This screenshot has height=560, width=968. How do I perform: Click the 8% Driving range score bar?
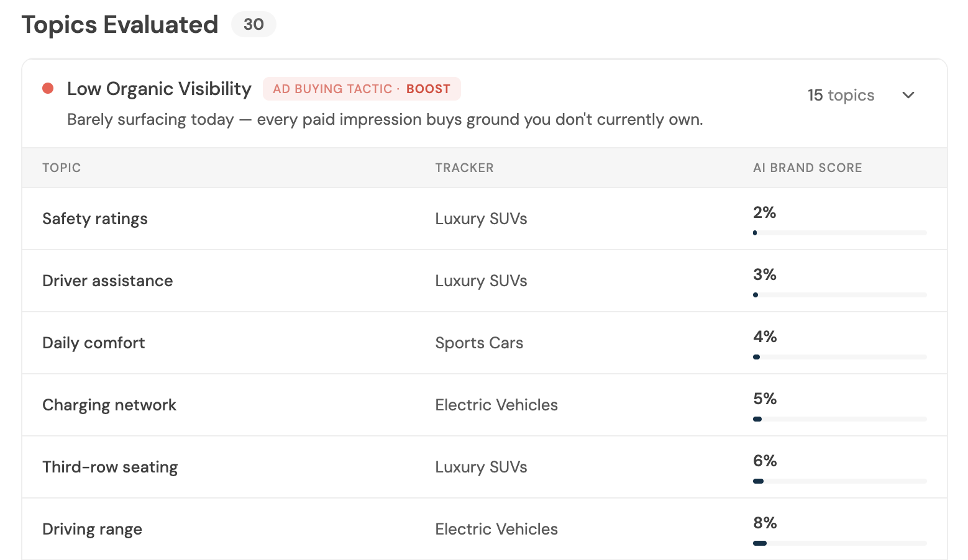[x=840, y=543]
